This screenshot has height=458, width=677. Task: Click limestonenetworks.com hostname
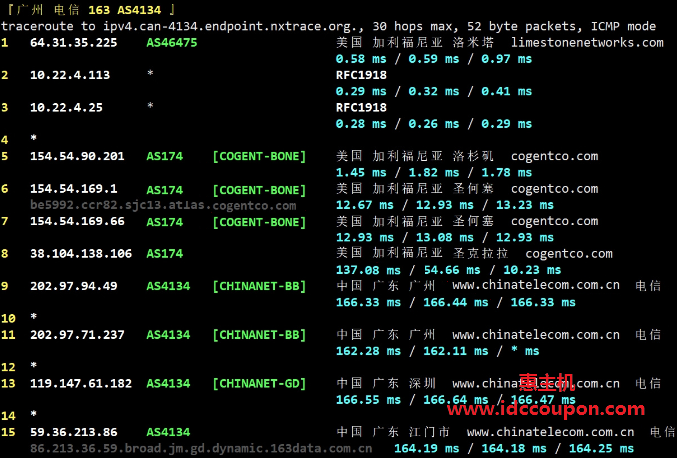587,43
